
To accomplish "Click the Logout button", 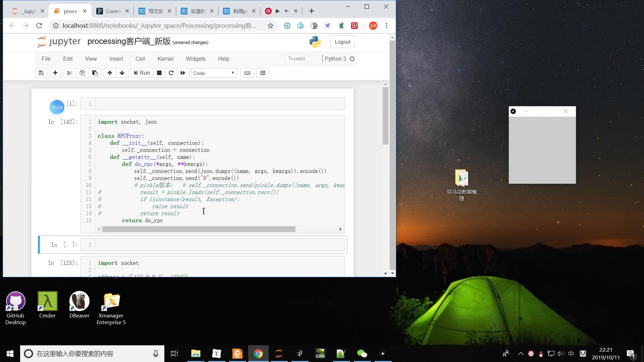I will 342,42.
